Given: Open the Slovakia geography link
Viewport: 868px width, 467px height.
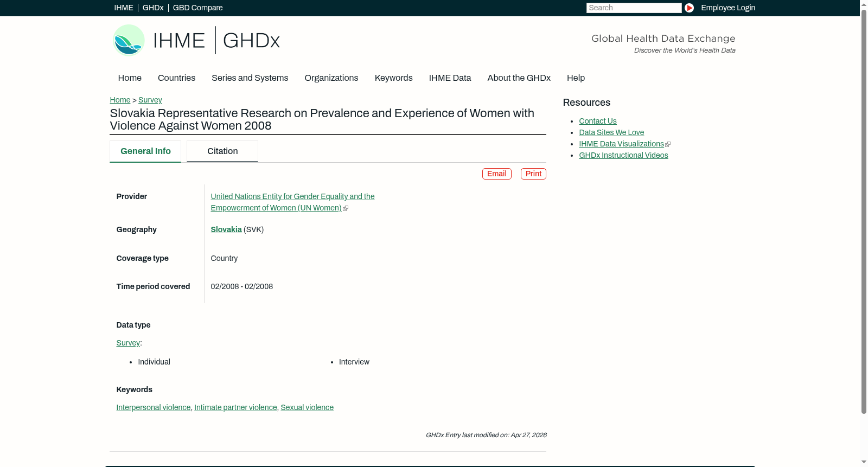Looking at the screenshot, I should [x=226, y=229].
